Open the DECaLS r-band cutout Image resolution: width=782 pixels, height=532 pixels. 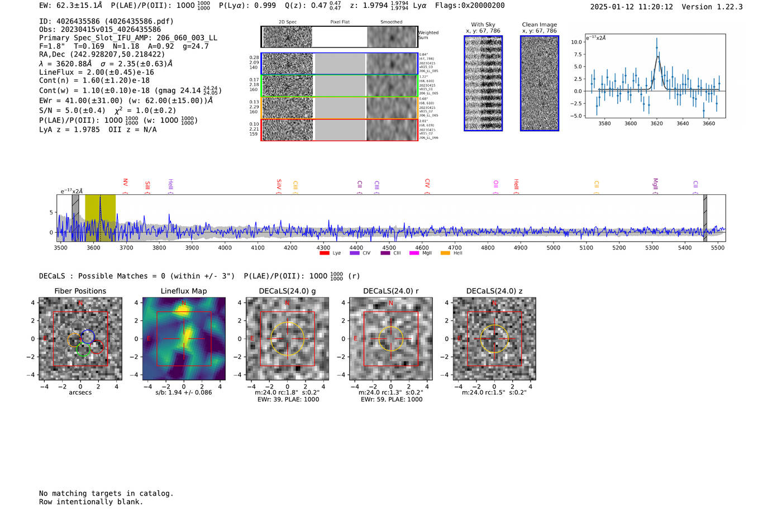391,339
